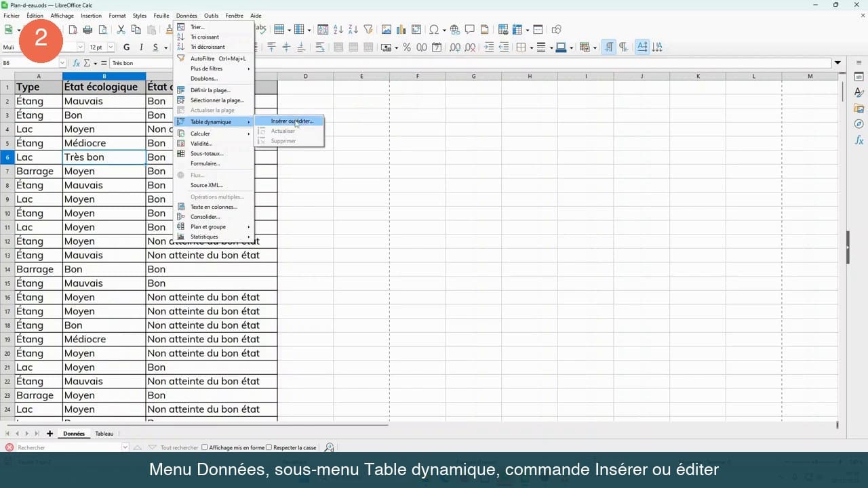
Task: Choose Sous-totaux… menu entry
Action: pos(214,153)
